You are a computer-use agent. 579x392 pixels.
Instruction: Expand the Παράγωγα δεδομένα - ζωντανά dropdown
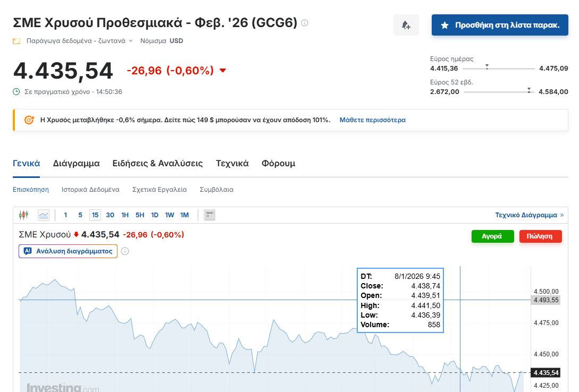click(131, 41)
